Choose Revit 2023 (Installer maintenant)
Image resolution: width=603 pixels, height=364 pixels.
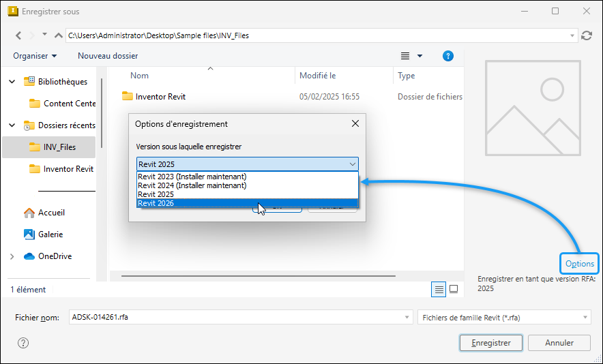(x=248, y=177)
